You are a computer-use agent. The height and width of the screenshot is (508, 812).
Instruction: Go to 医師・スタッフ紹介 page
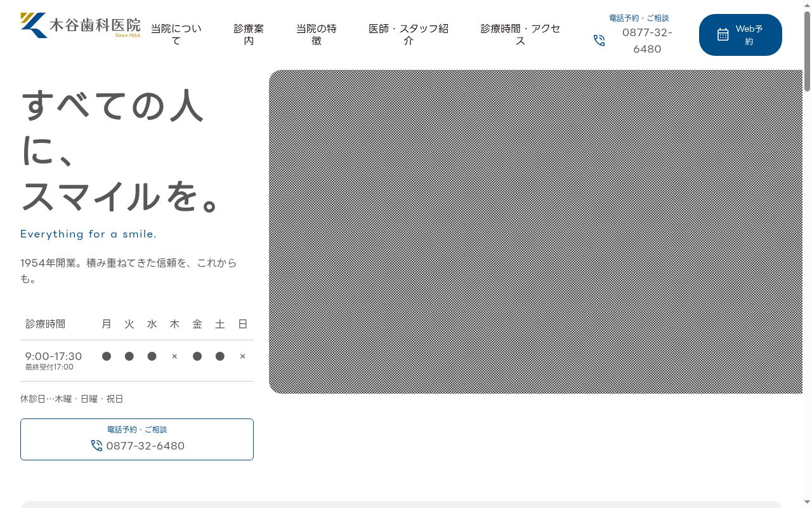(x=409, y=34)
